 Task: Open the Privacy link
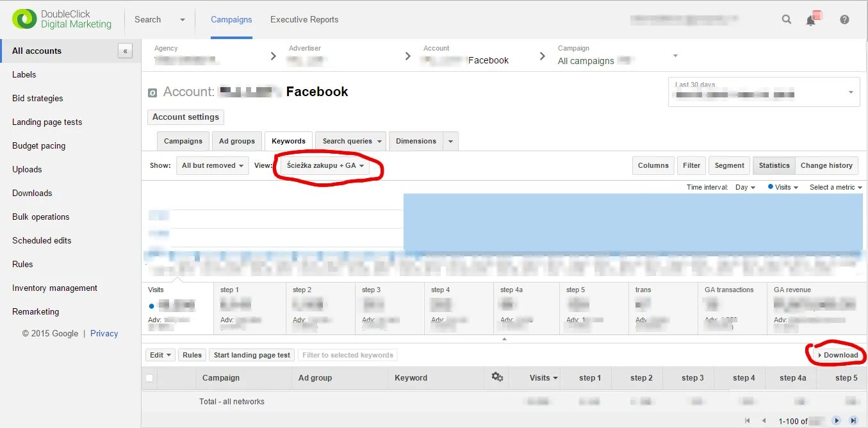click(104, 334)
